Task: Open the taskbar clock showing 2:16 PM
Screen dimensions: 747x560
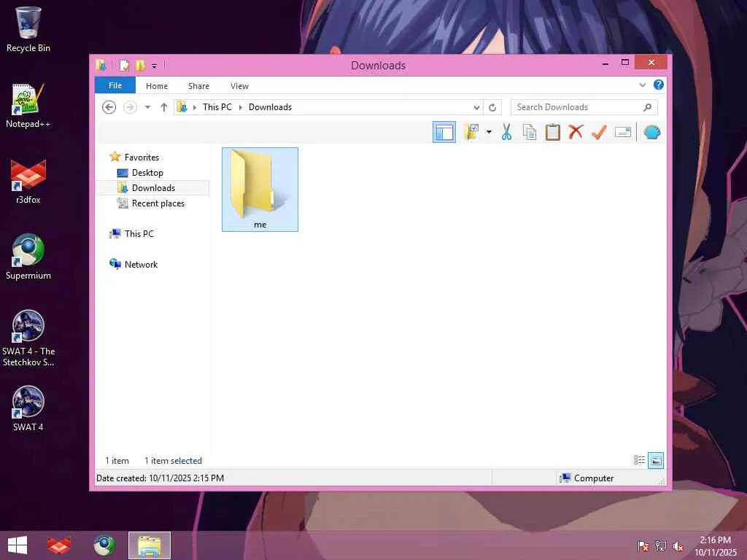Action: (x=715, y=546)
